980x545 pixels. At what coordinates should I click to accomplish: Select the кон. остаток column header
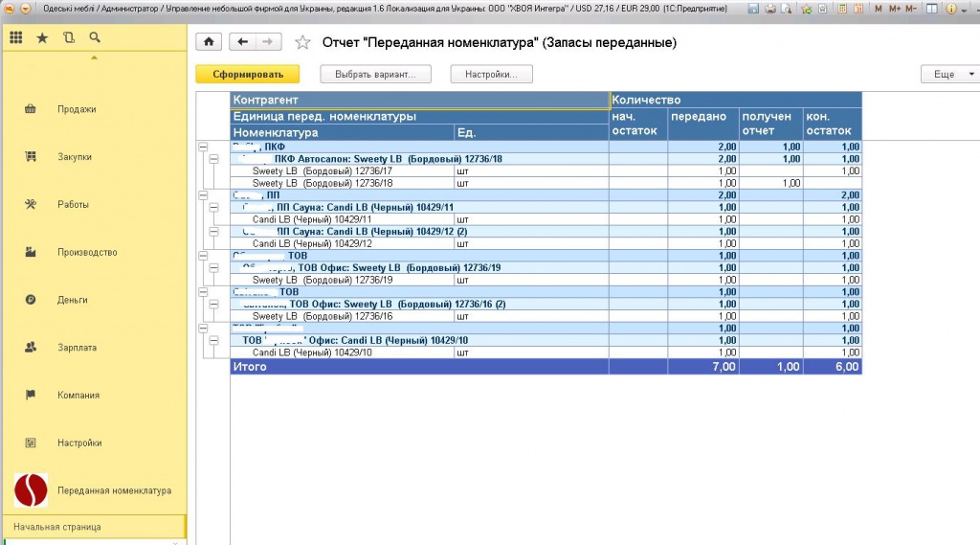[832, 124]
